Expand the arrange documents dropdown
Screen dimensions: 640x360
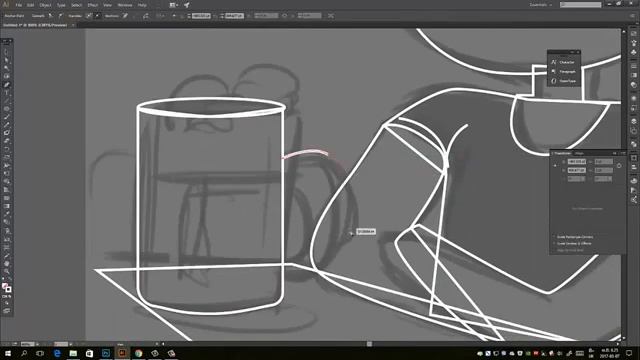pyautogui.click(x=173, y=5)
